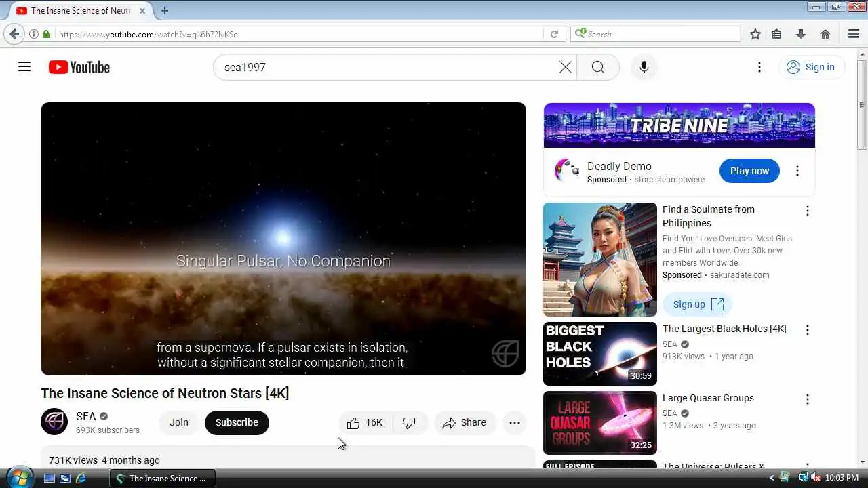Screen dimensions: 868x488
Task: Open YouTube settings three-dot menu
Action: [x=759, y=67]
